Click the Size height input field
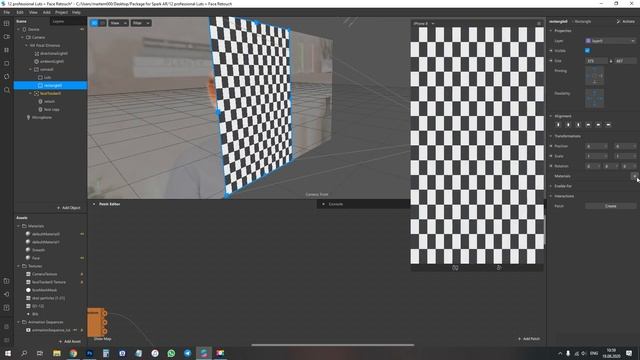Viewport: 640px width, 360px height. (x=625, y=61)
